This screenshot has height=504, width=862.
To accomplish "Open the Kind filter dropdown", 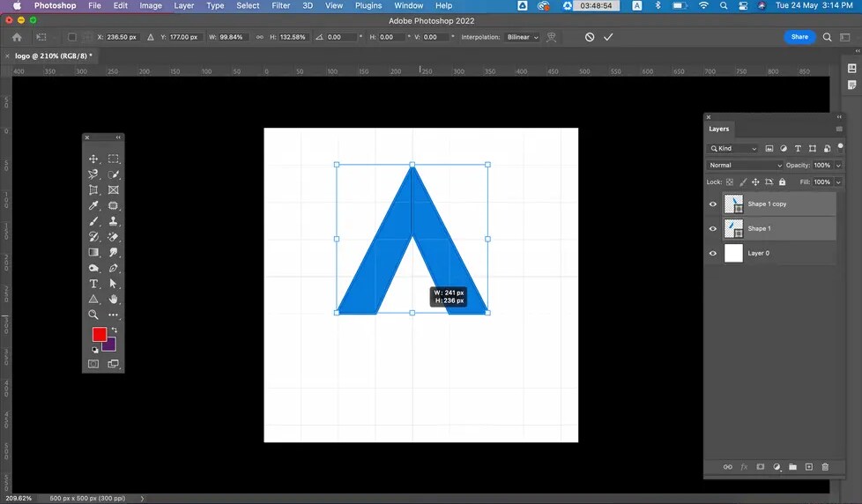I will [733, 148].
